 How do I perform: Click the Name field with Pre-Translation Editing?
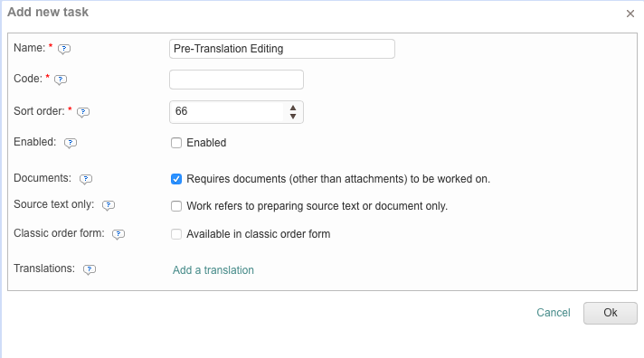pyautogui.click(x=282, y=49)
